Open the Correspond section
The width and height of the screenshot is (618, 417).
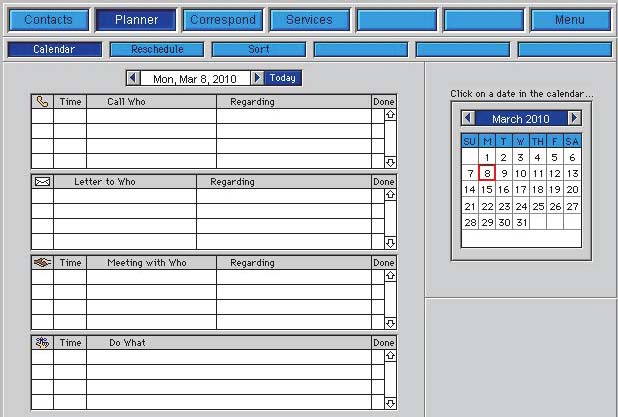(223, 20)
